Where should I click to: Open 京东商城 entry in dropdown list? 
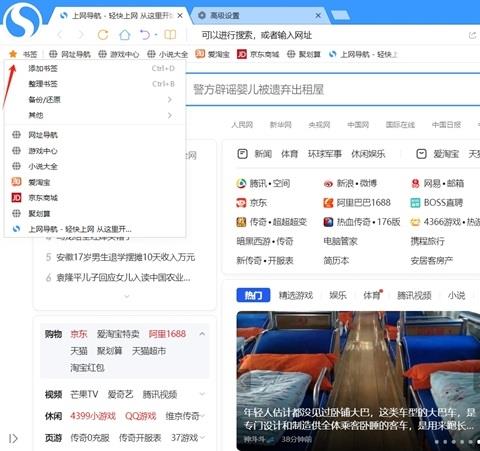[x=95, y=198]
